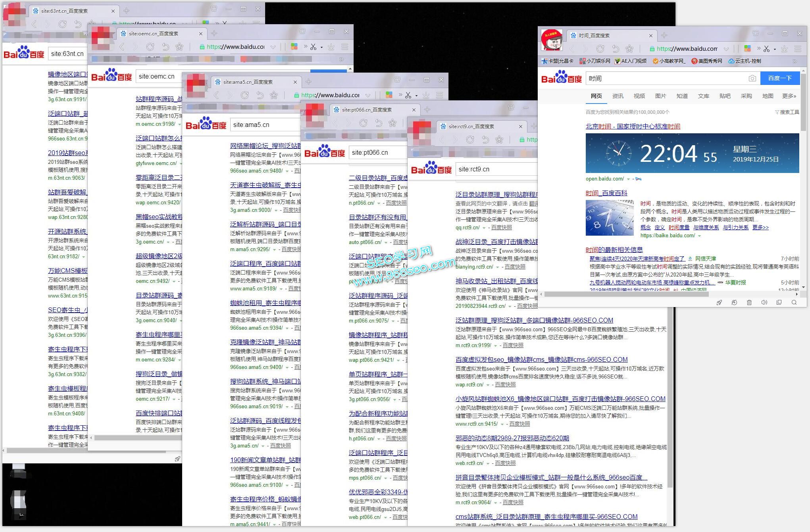Expand baike.baidu.com result dropdown arrow
Screen dimensions: 810x532
click(699, 236)
